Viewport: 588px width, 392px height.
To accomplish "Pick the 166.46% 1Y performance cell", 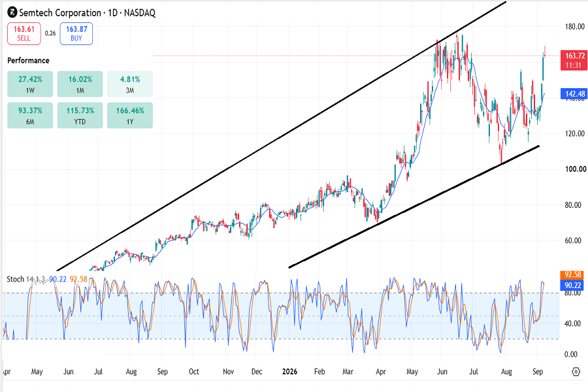I will (x=130, y=116).
